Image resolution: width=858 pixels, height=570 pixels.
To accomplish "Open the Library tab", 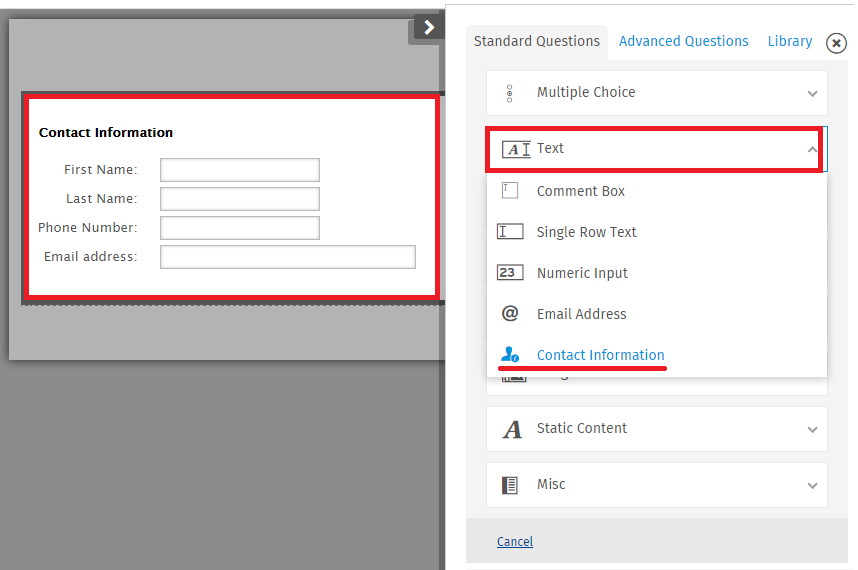I will click(x=789, y=41).
